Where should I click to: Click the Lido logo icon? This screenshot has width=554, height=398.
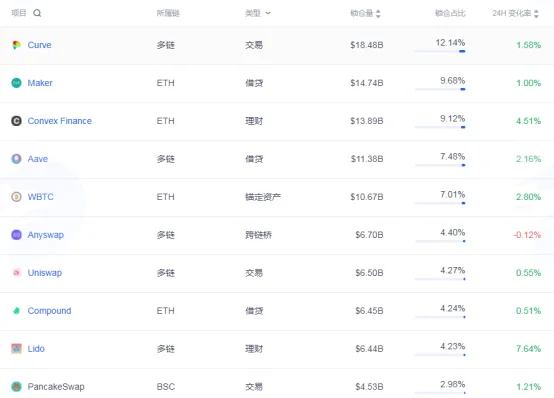[16, 349]
